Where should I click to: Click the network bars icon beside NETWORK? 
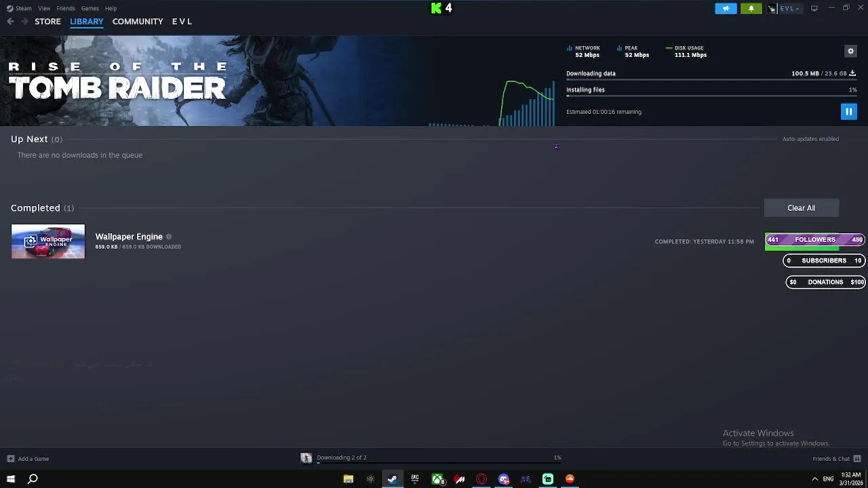[x=570, y=48]
